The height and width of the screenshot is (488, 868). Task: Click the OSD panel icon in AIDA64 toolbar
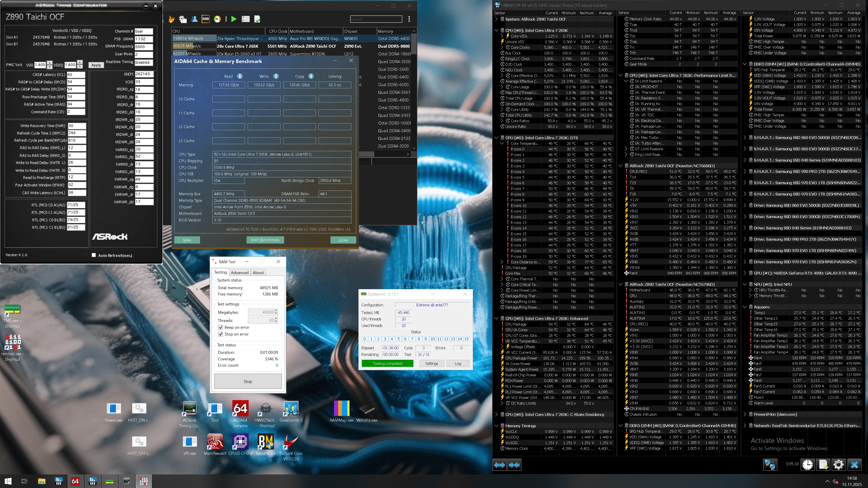(205, 19)
